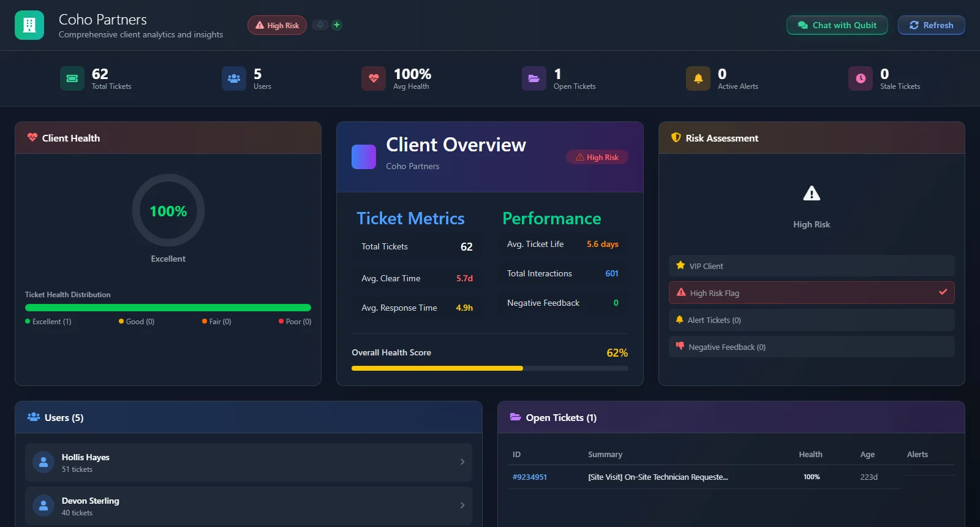Click the Ticket Health Distribution green bar
980x527 pixels.
click(x=168, y=308)
